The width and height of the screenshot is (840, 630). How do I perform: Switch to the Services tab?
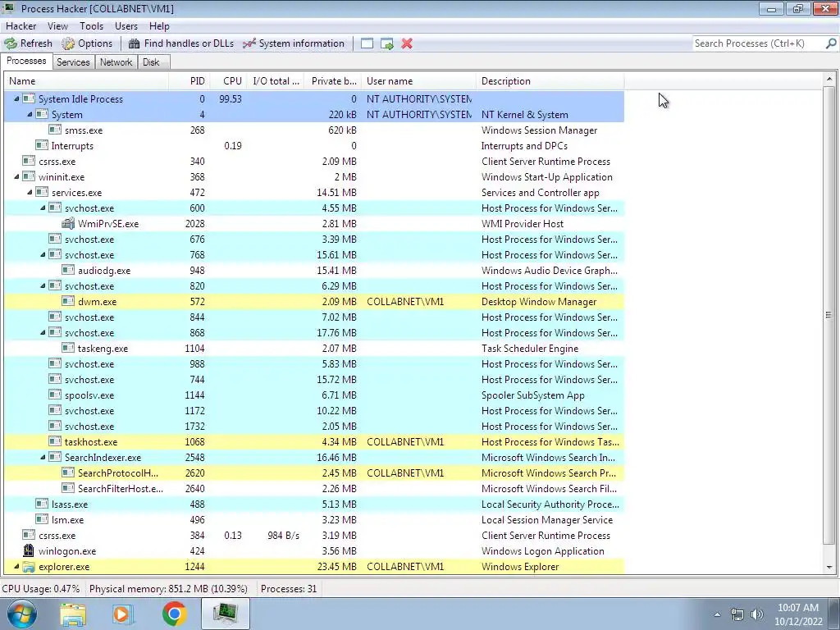tap(73, 62)
